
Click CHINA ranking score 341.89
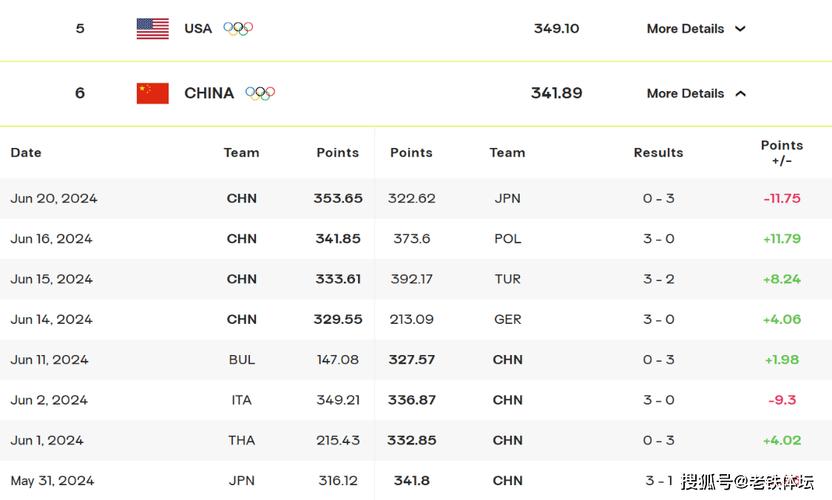tap(557, 93)
